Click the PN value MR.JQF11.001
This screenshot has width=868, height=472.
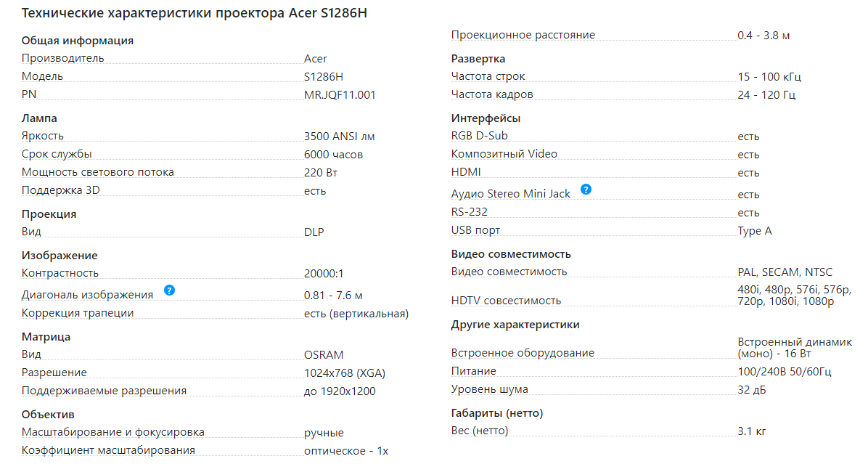point(340,95)
